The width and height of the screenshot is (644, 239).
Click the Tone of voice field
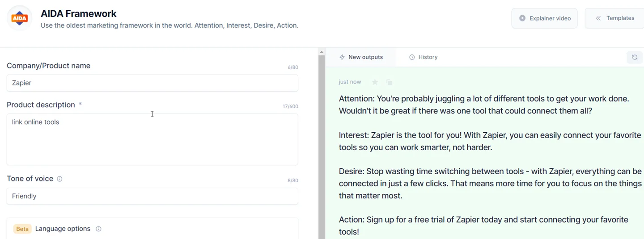tap(152, 196)
